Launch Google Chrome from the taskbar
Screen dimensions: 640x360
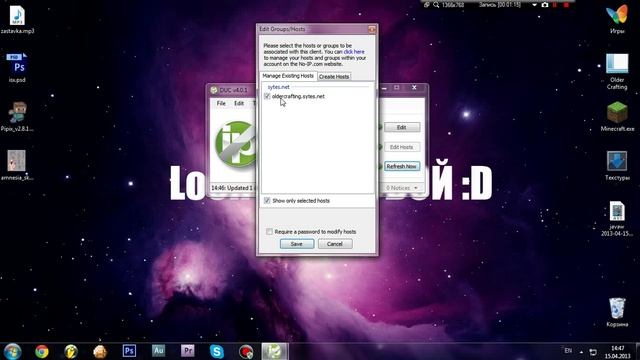coord(42,351)
